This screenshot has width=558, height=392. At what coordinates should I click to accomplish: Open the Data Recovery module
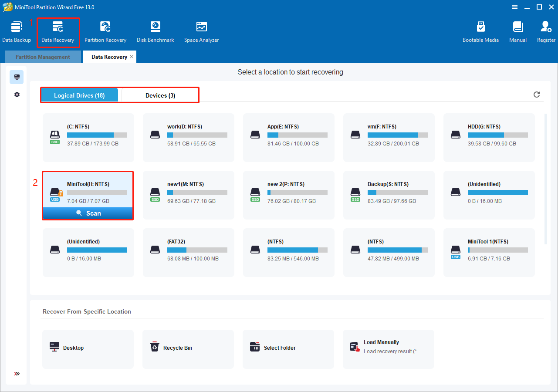coord(58,30)
